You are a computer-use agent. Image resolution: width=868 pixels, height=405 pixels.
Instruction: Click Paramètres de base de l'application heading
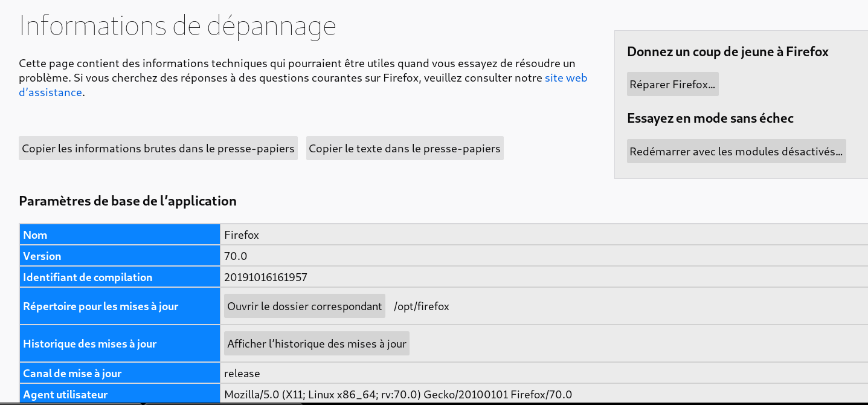click(x=128, y=201)
